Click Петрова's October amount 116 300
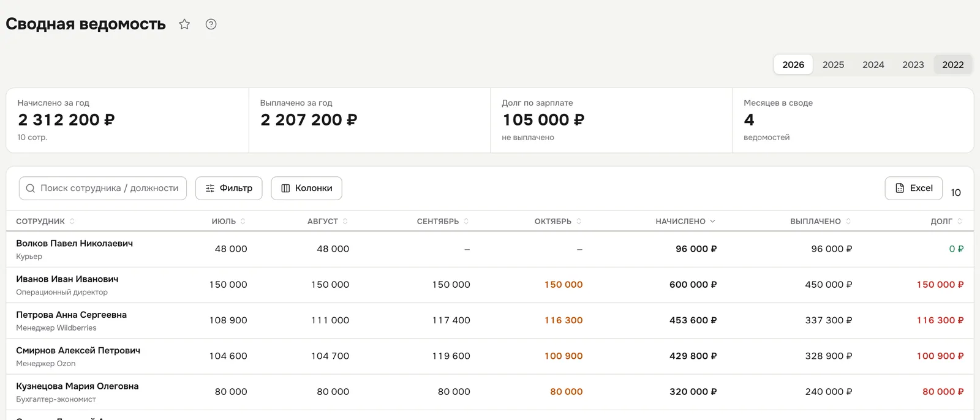This screenshot has height=420, width=980. pyautogui.click(x=563, y=320)
